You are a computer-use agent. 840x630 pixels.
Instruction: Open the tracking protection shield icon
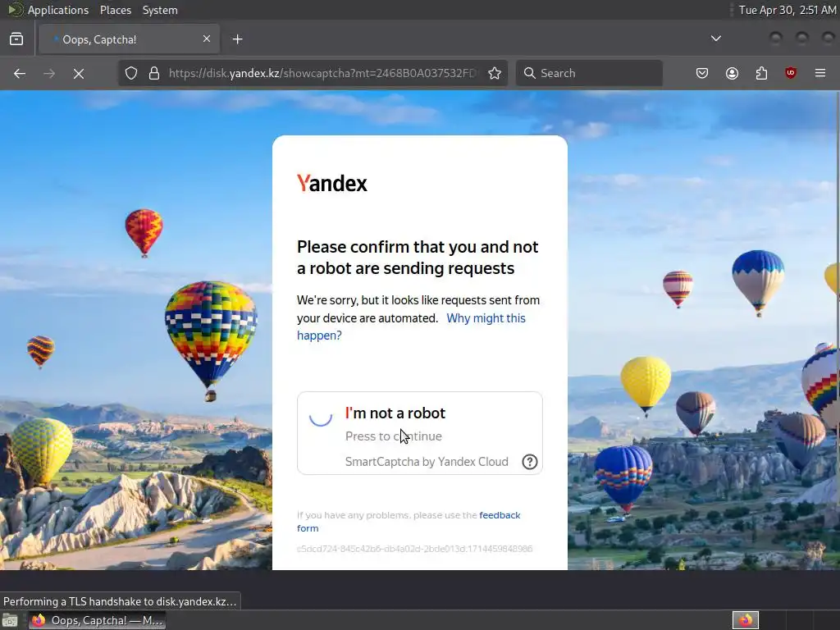131,73
